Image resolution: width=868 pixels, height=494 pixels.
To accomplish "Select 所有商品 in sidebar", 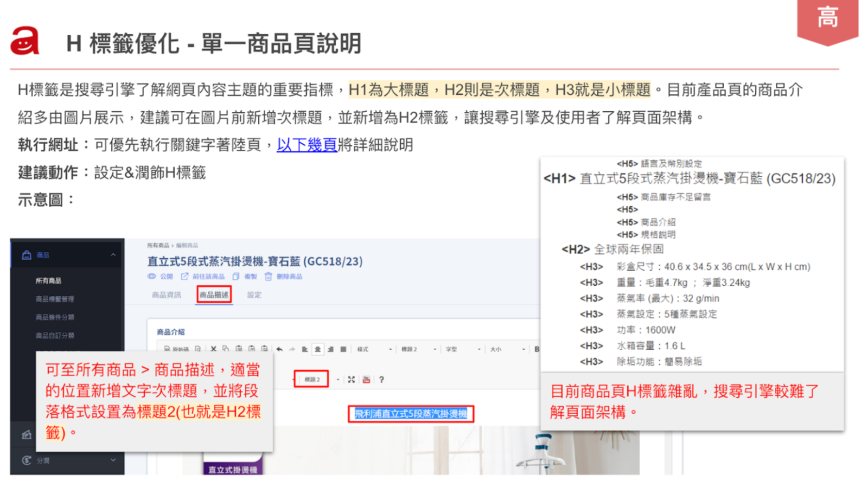I will tap(49, 281).
